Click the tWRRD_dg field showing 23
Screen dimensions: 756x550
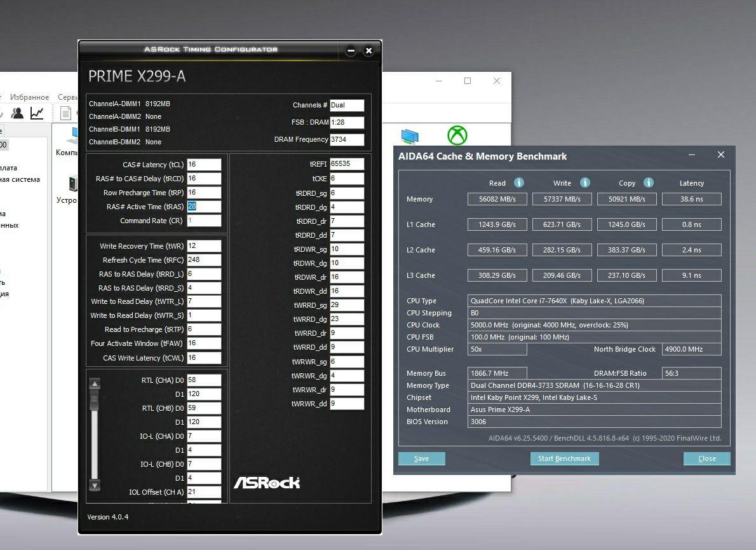click(x=347, y=319)
